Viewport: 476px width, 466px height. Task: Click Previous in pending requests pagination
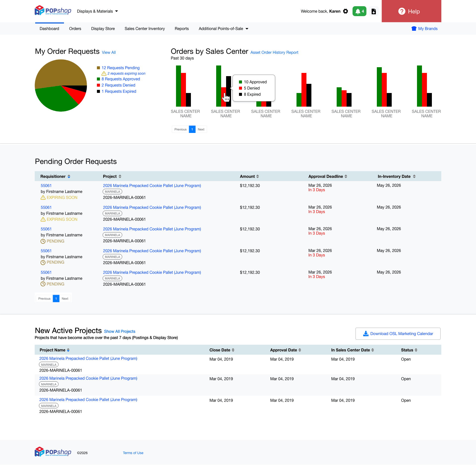(x=44, y=298)
